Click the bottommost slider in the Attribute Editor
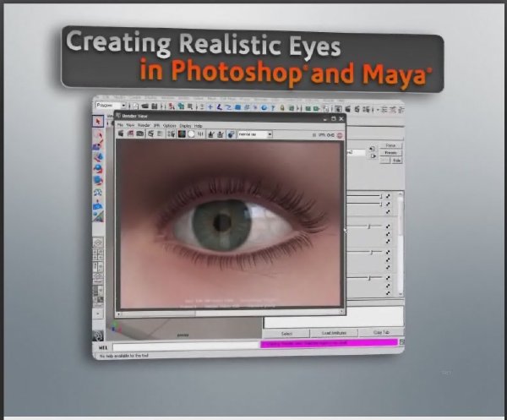The image size is (507, 420). coord(364,278)
